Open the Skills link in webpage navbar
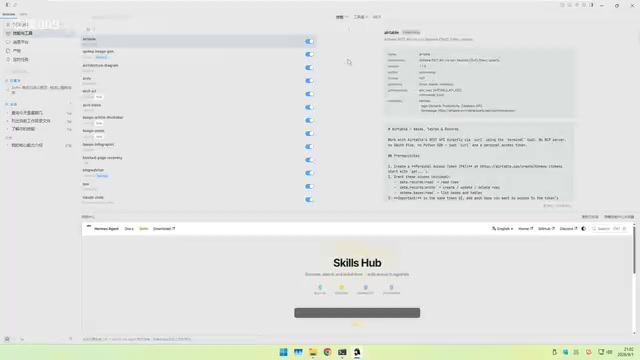This screenshot has width=640, height=360. click(x=144, y=229)
